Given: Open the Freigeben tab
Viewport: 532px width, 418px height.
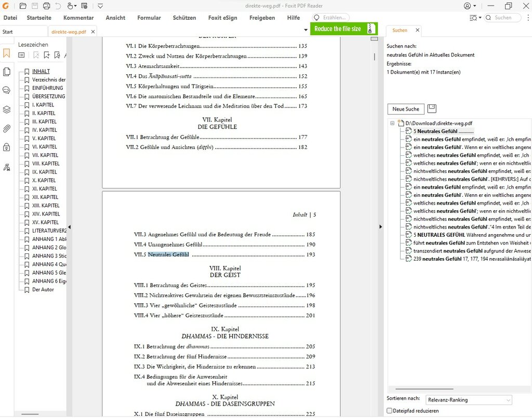Looking at the screenshot, I should [262, 18].
